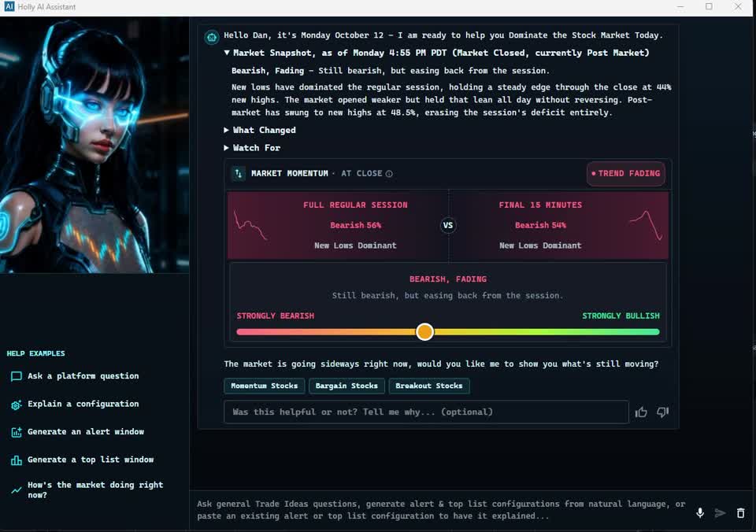Click the Holly character portrait image
This screenshot has width=756, height=532.
point(94,145)
